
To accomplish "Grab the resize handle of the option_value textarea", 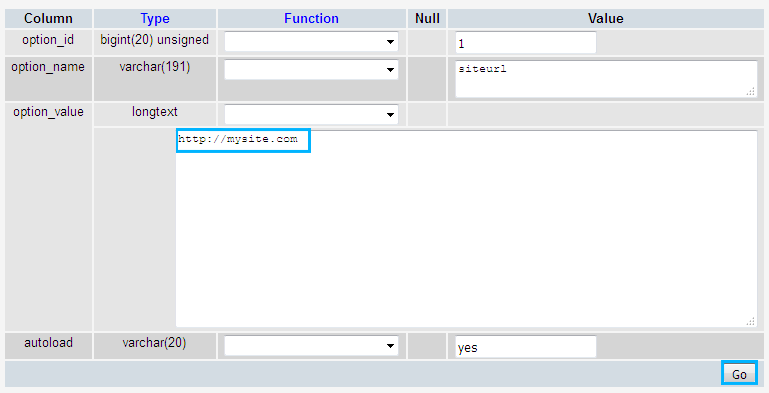I will click(x=751, y=321).
